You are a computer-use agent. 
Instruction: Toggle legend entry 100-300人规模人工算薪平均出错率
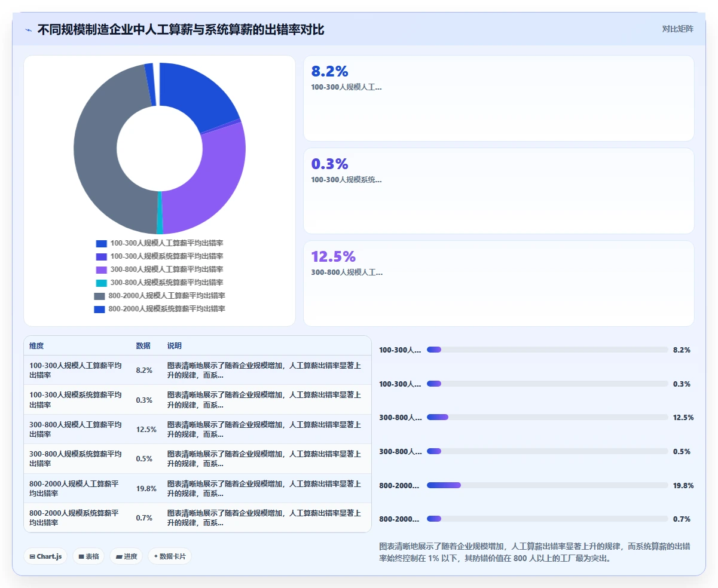tap(160, 243)
